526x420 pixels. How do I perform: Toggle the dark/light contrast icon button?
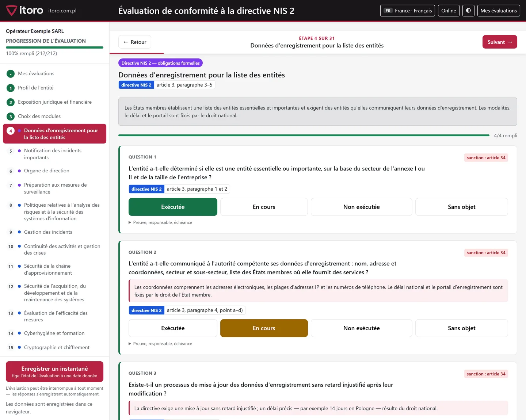(468, 11)
